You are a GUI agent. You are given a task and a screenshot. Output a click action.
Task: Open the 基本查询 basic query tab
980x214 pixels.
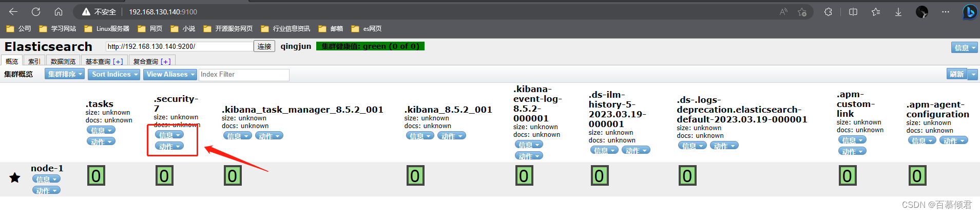tap(98, 61)
